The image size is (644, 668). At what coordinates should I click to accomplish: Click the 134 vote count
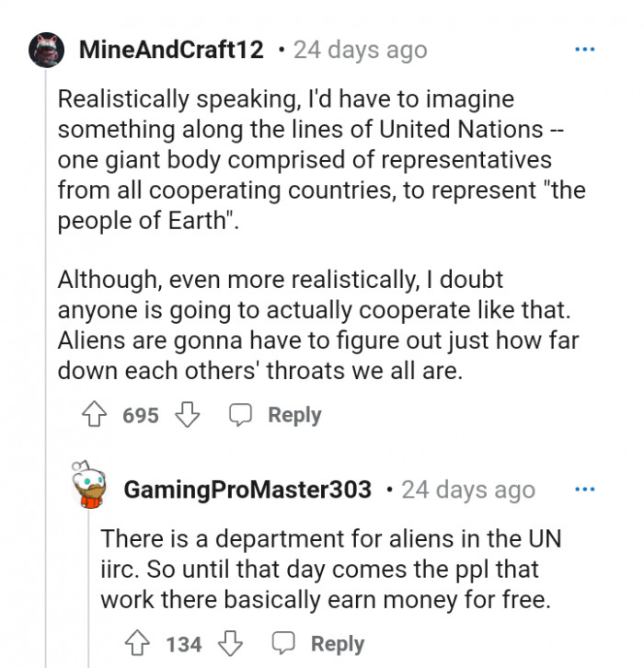(x=184, y=643)
